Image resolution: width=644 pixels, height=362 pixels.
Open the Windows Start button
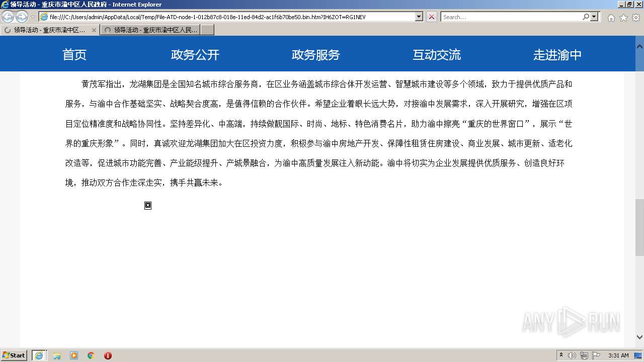point(14,355)
